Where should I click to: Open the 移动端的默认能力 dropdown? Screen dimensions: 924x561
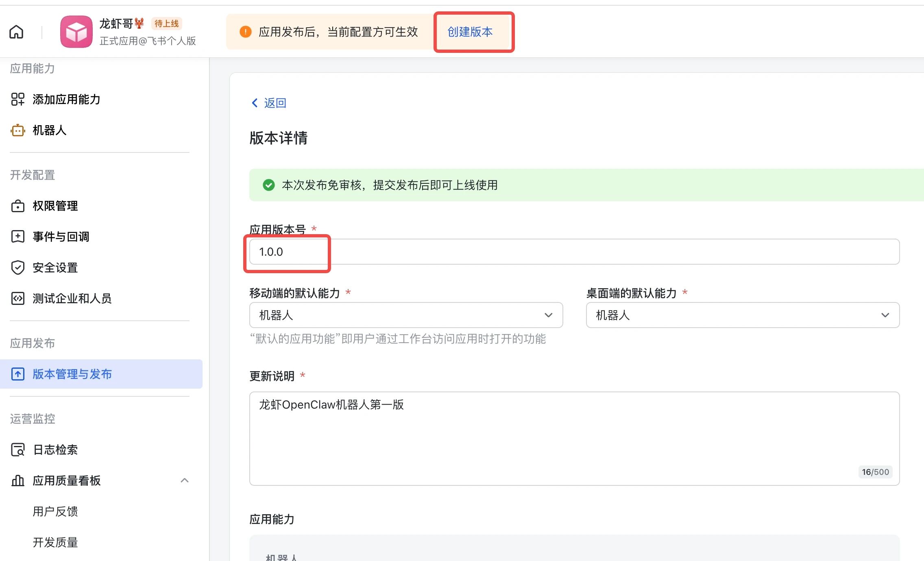coord(405,315)
